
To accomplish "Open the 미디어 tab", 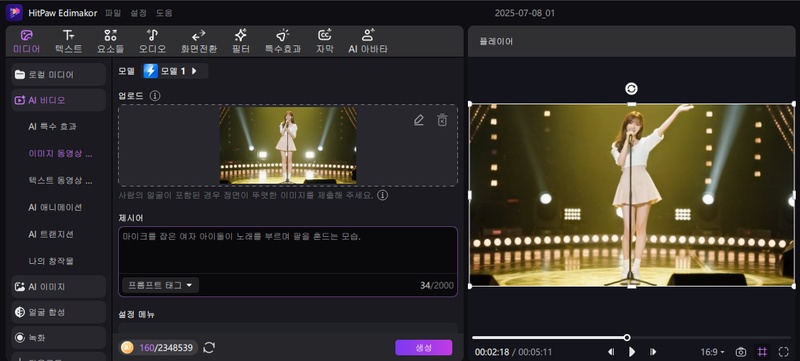I will click(27, 41).
